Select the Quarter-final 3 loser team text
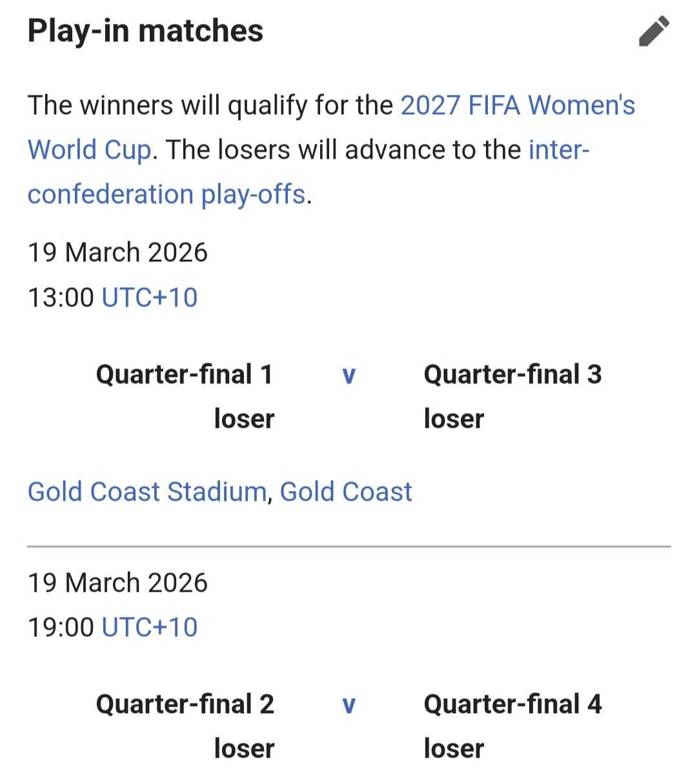 pos(512,395)
